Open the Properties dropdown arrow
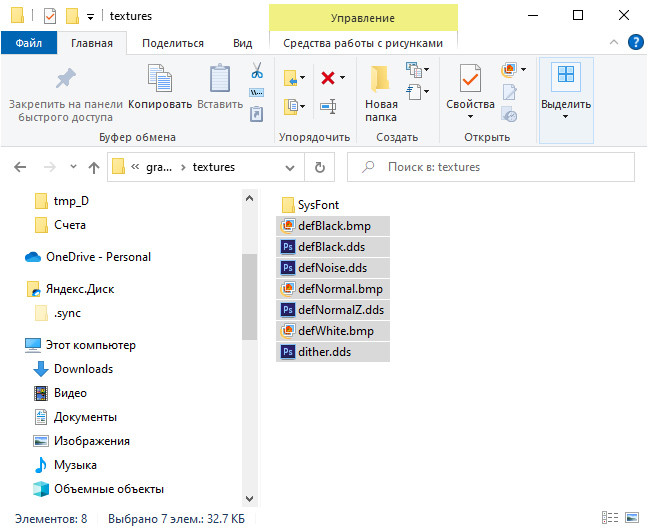Viewport: 648px width, 531px height. tap(470, 117)
